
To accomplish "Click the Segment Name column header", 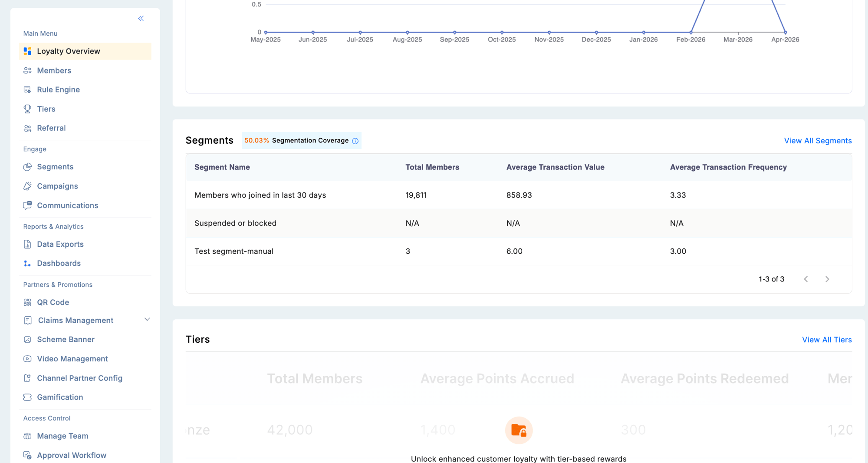I will tap(222, 167).
